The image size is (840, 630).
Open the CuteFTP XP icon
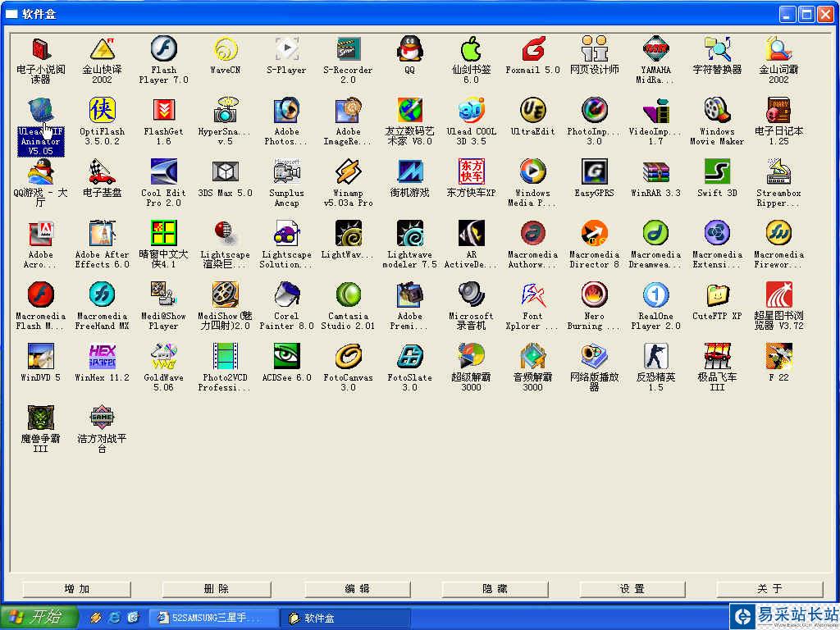click(717, 294)
